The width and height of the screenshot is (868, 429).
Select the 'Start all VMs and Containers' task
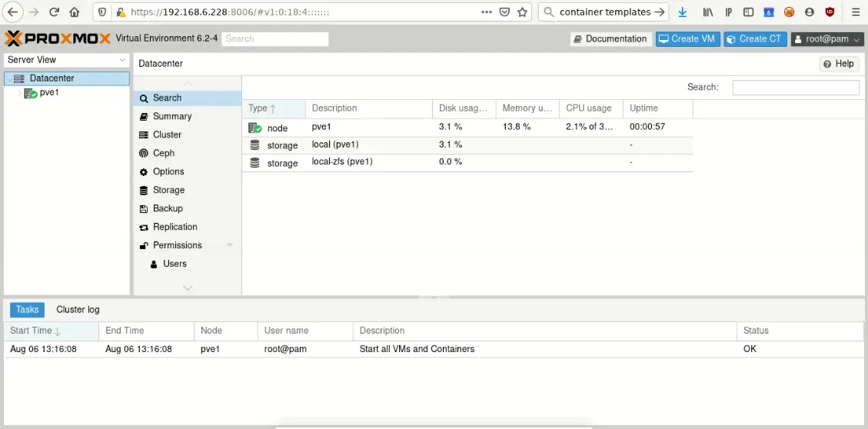tap(434, 349)
